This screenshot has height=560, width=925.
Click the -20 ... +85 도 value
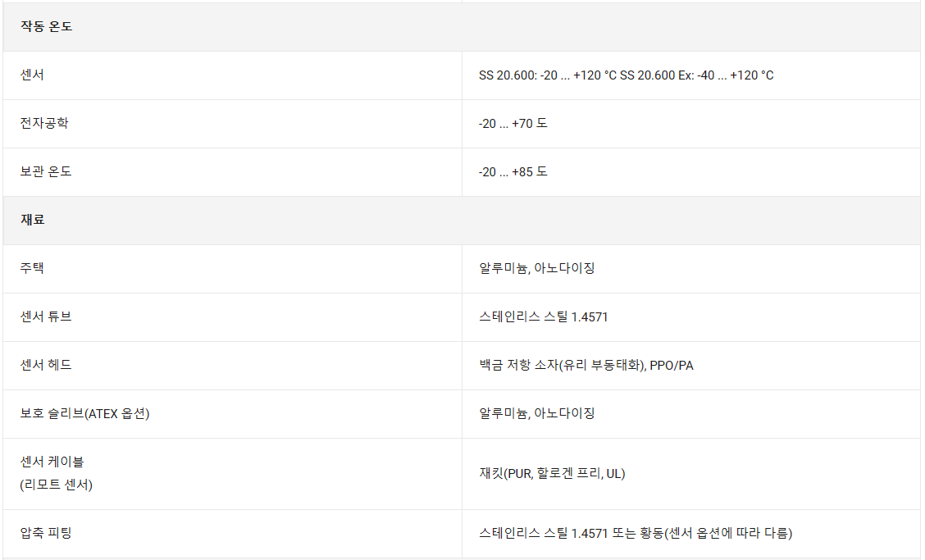513,172
